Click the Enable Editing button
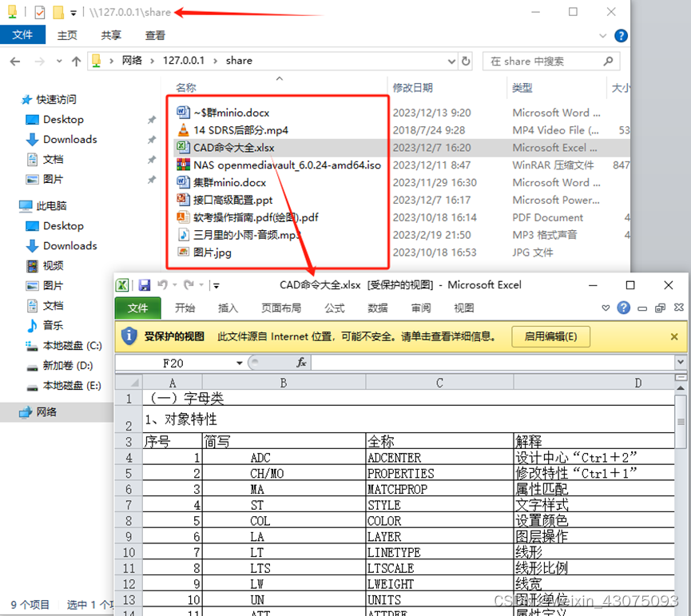The height and width of the screenshot is (616, 691). (x=550, y=336)
